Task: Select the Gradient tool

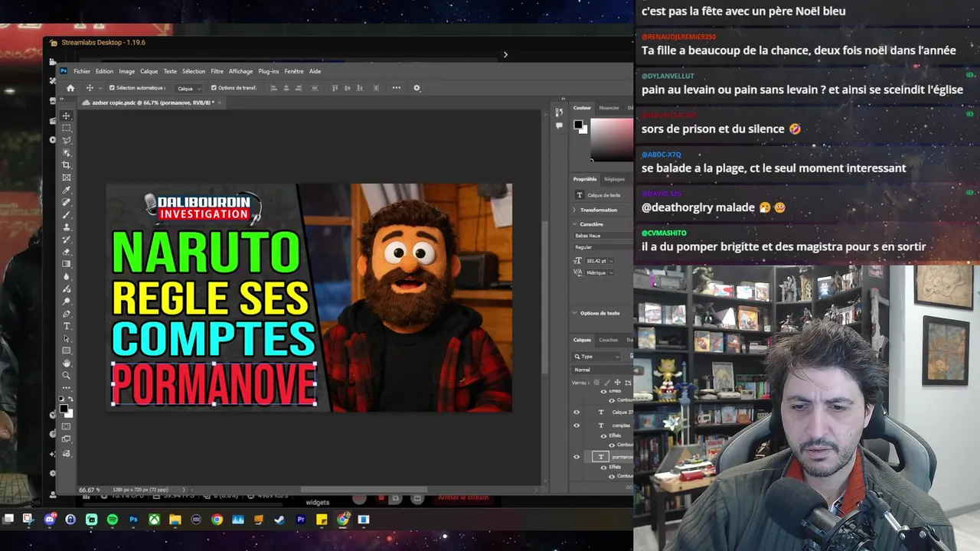Action: [x=67, y=264]
